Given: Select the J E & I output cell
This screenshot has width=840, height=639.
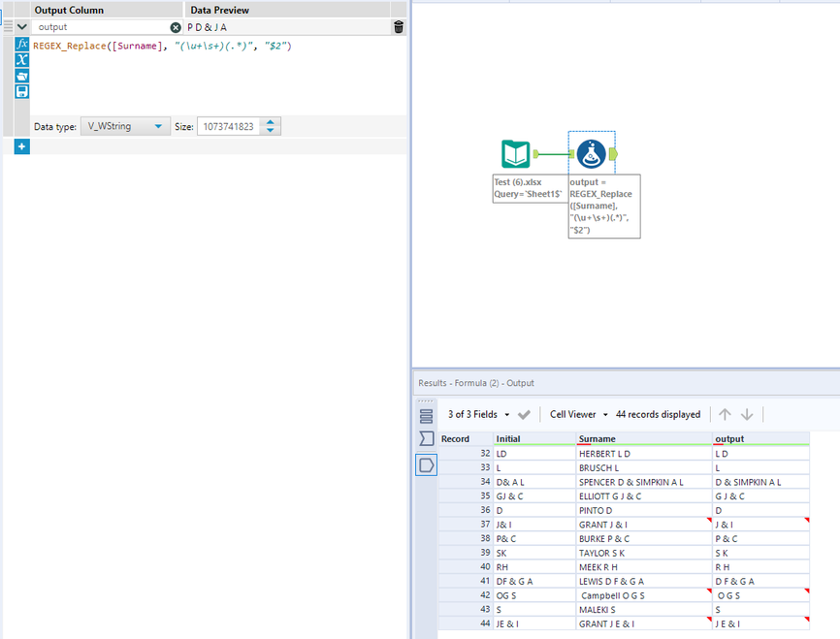Looking at the screenshot, I should [x=760, y=623].
